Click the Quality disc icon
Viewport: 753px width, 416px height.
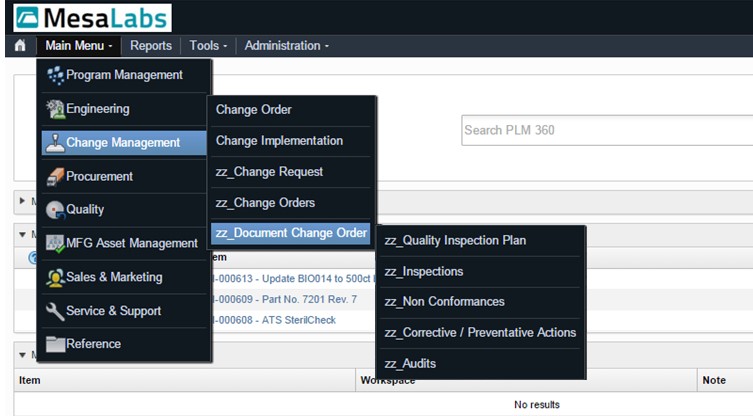[x=55, y=210]
